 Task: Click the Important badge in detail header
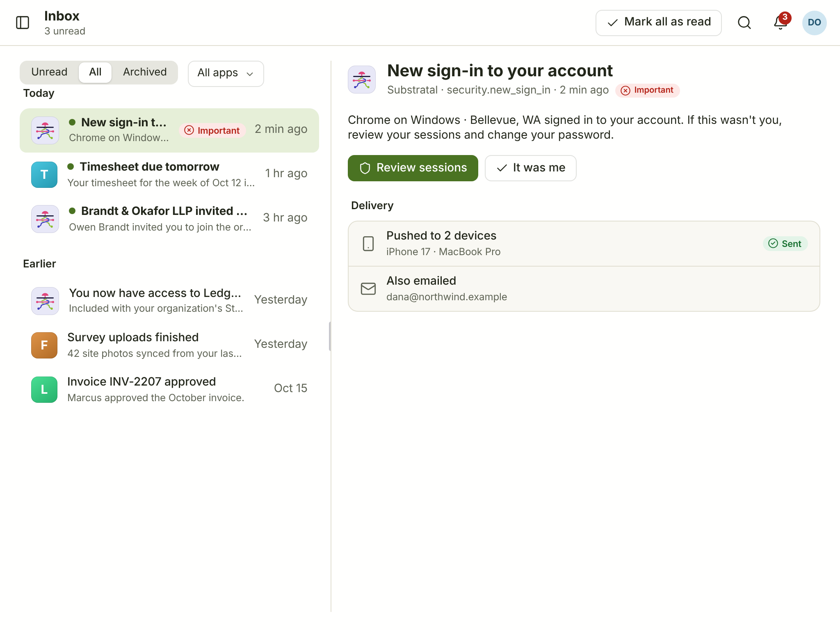[648, 90]
